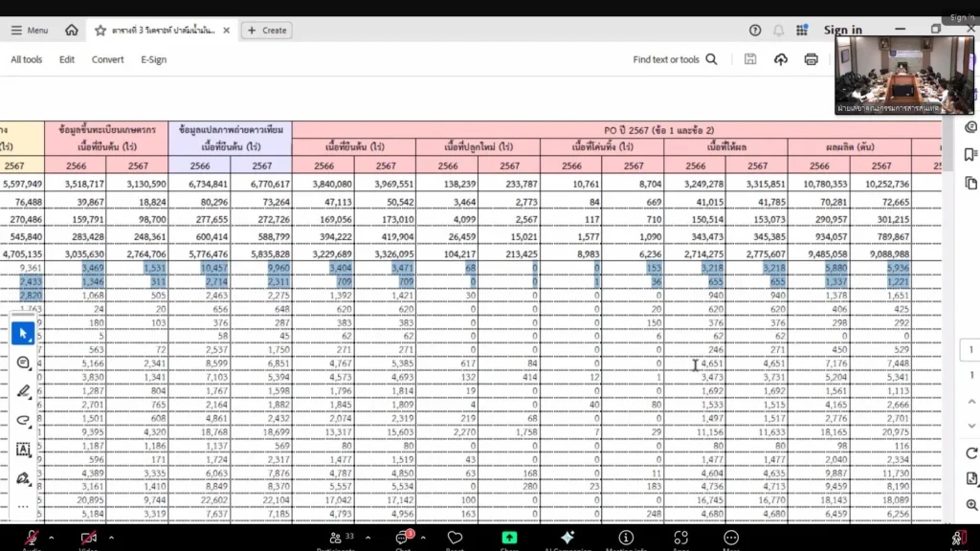
Task: Star the open document tab
Action: point(100,30)
